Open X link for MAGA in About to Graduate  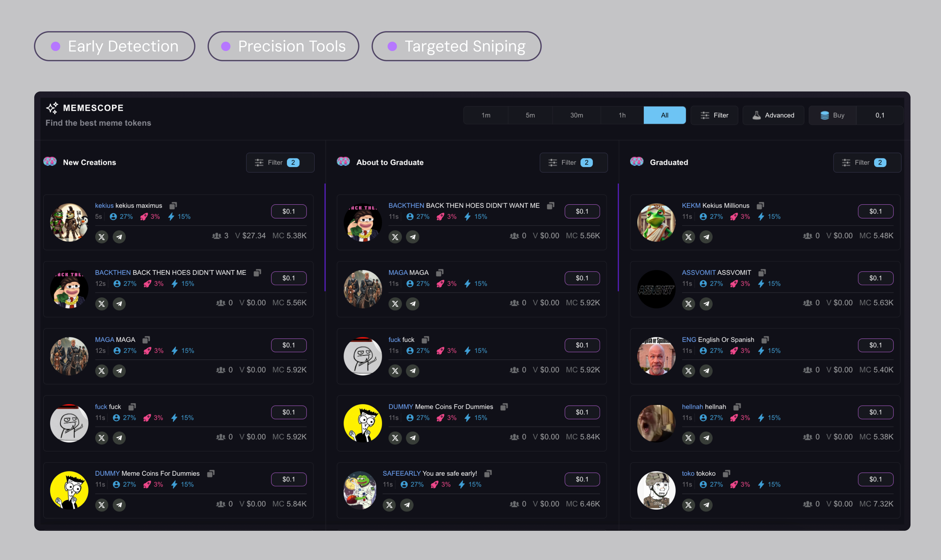395,304
